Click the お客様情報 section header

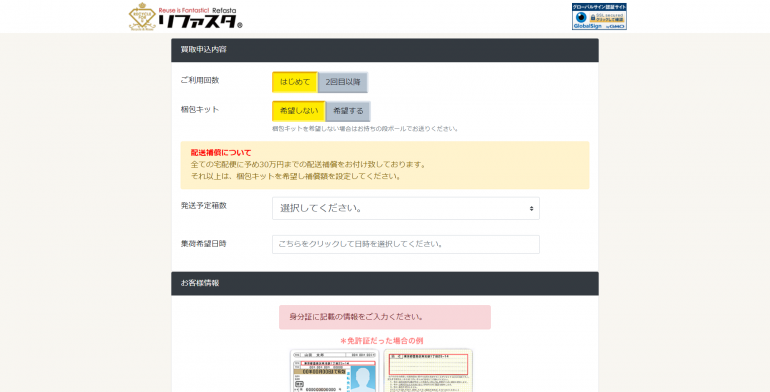pyautogui.click(x=385, y=283)
